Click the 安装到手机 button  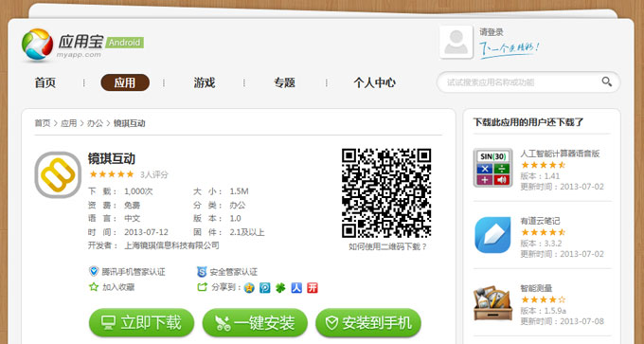coord(368,323)
